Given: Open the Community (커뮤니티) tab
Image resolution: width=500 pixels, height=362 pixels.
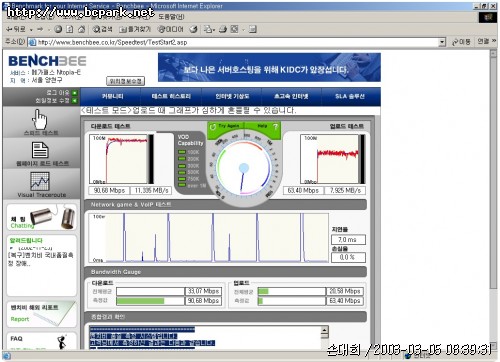Looking at the screenshot, I should pos(112,96).
